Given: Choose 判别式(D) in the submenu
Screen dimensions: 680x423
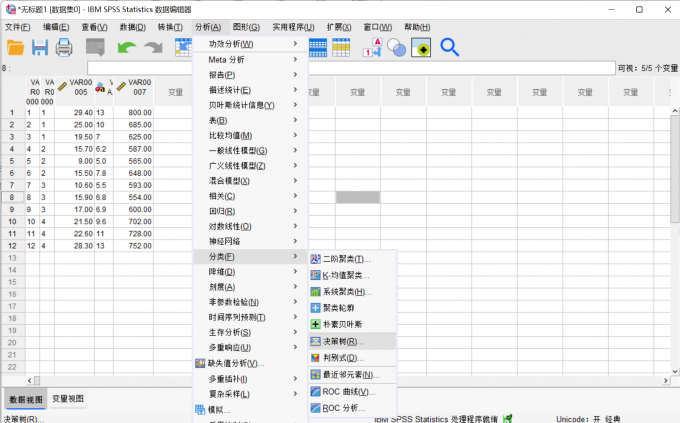Looking at the screenshot, I should tap(353, 358).
